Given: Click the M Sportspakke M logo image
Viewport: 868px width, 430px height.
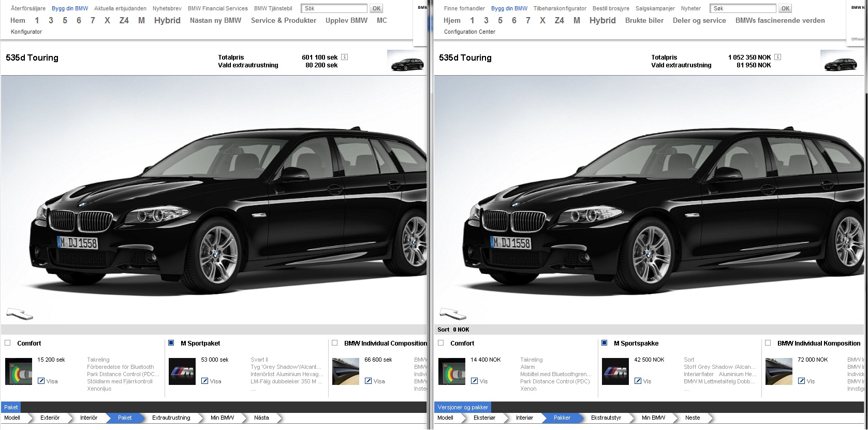Looking at the screenshot, I should [x=615, y=371].
